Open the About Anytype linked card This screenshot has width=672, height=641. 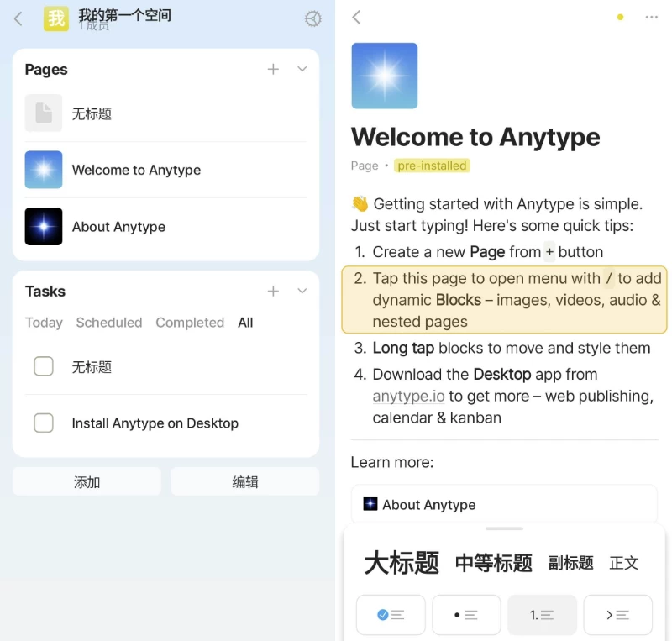click(502, 505)
